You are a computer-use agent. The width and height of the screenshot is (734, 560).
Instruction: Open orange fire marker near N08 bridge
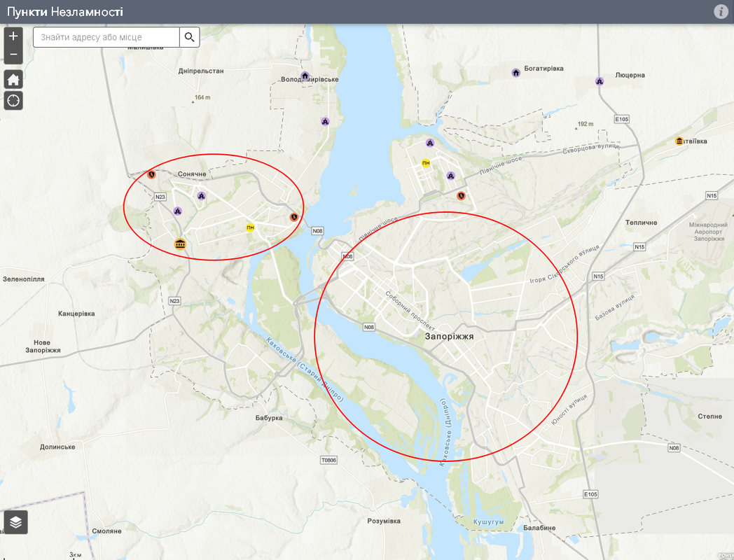point(294,217)
